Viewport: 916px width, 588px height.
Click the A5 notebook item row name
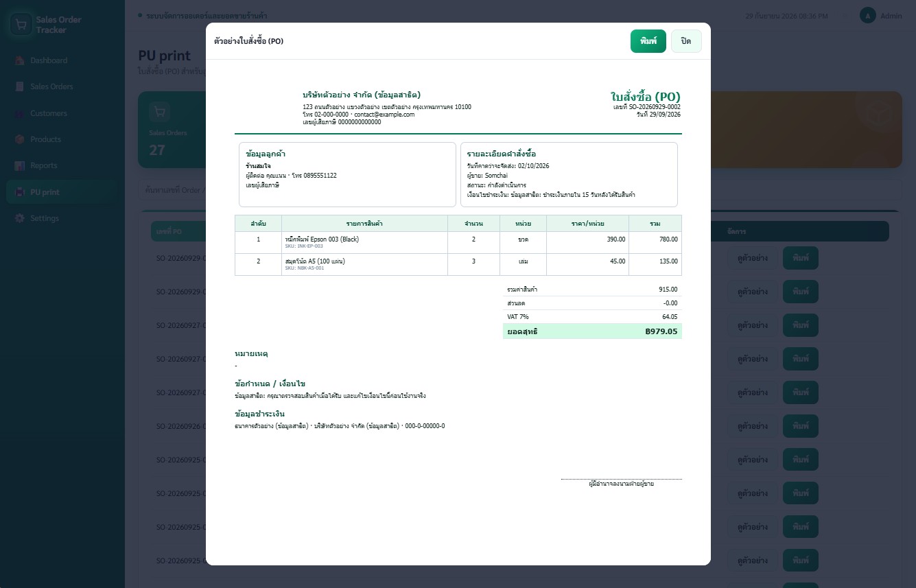314,261
